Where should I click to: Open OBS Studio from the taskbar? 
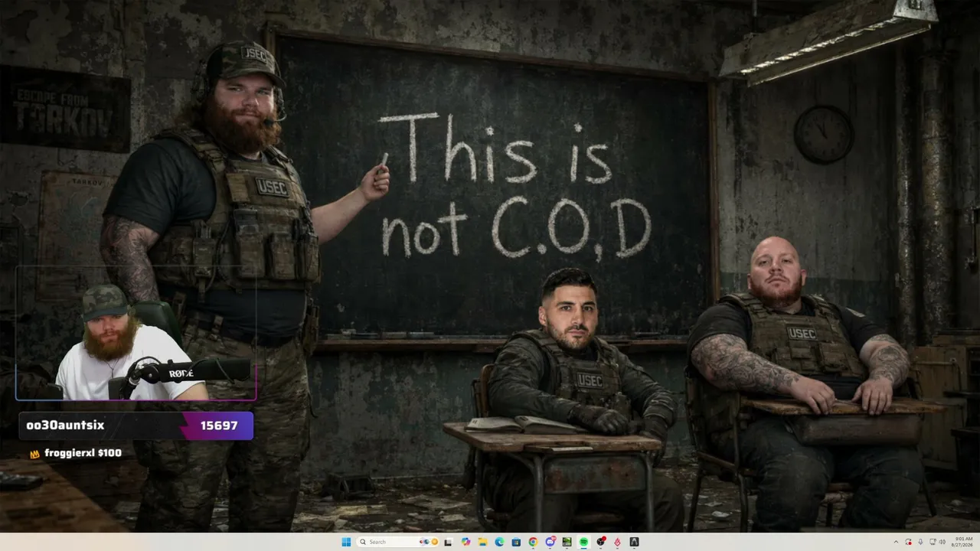click(x=600, y=542)
